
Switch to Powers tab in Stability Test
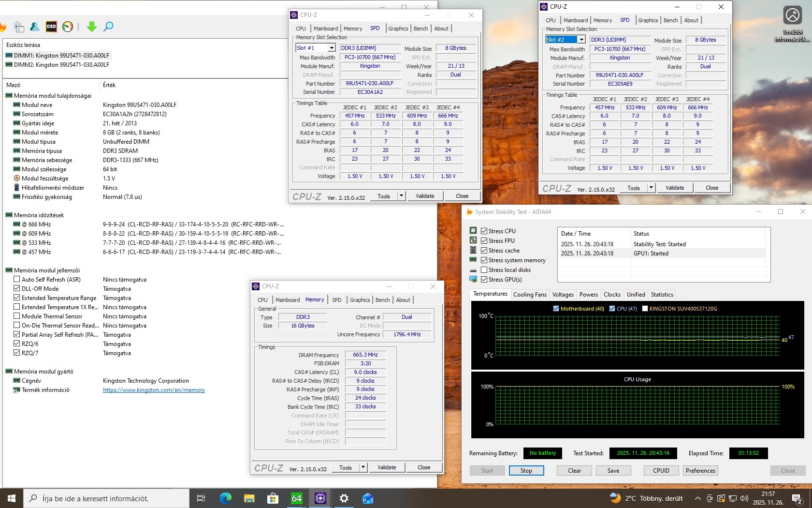point(588,294)
